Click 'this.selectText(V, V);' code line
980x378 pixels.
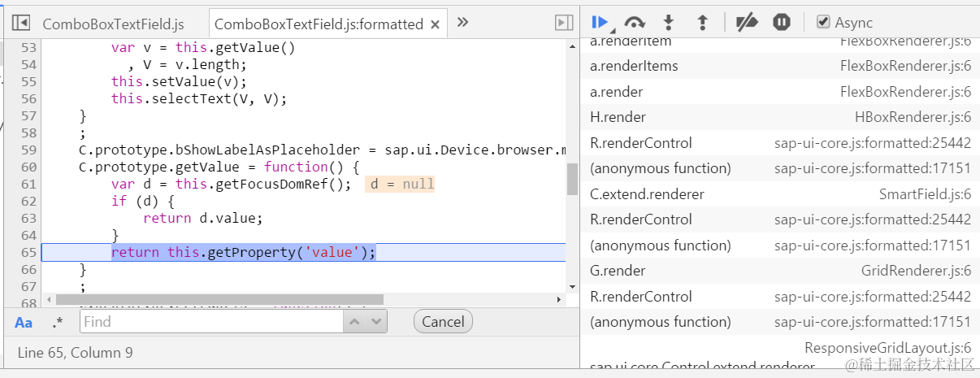199,98
